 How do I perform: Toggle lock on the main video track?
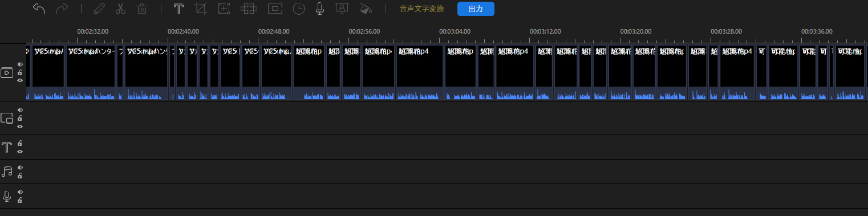tap(20, 72)
